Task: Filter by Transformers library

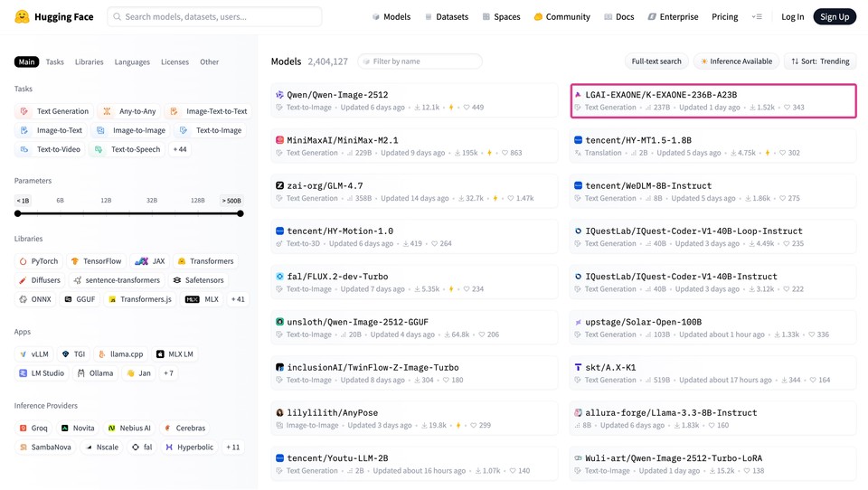Action: click(x=206, y=261)
